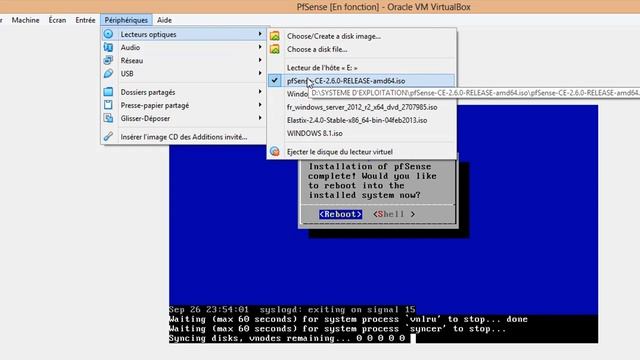Screen dimensions: 640x360
Task: Select Elastix-2.4.0-Stable ISO entry
Action: (x=361, y=120)
